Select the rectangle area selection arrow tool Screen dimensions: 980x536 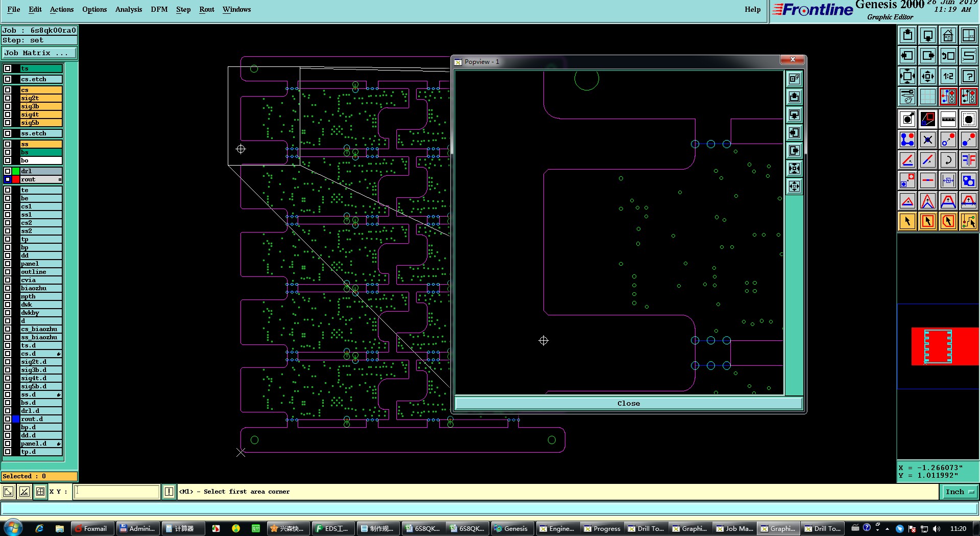coord(928,221)
